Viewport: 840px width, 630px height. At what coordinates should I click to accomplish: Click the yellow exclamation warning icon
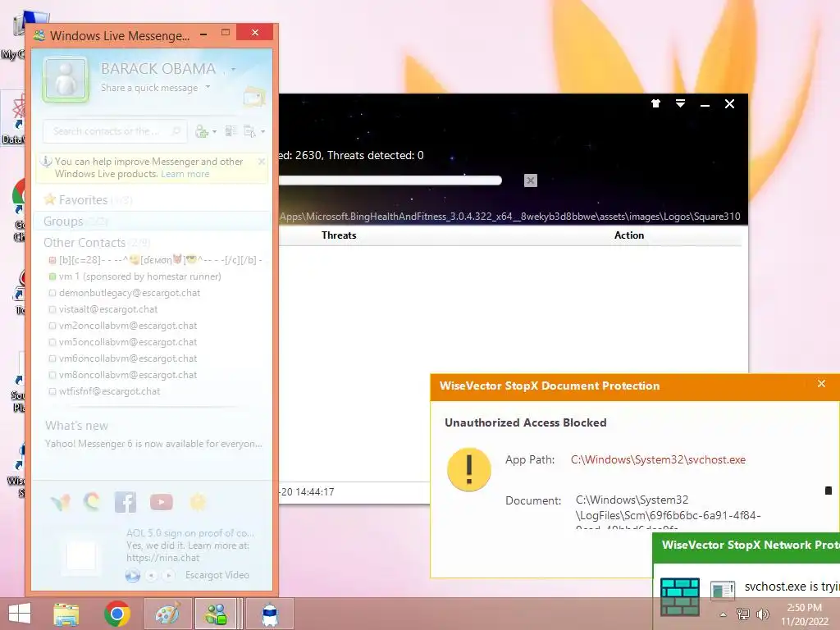click(468, 470)
